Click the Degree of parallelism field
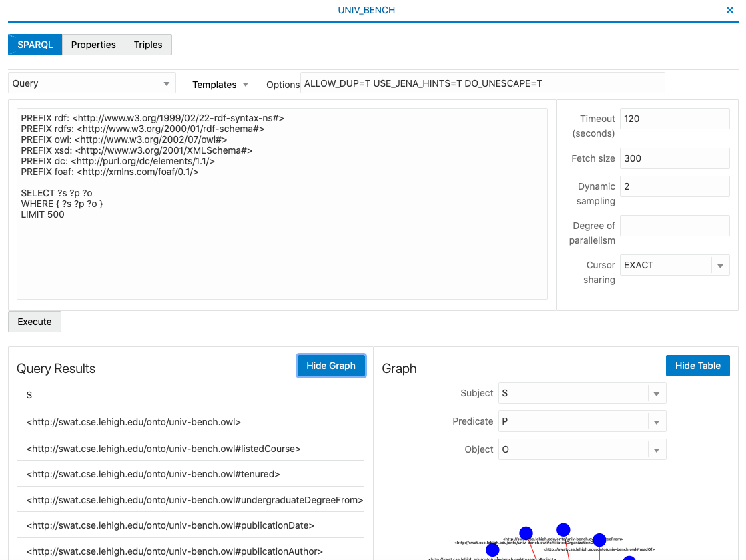The width and height of the screenshot is (746, 560). [675, 226]
